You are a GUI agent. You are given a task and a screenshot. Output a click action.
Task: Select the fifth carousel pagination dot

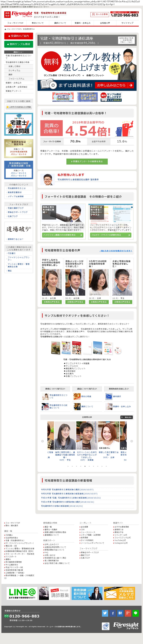pos(85,466)
